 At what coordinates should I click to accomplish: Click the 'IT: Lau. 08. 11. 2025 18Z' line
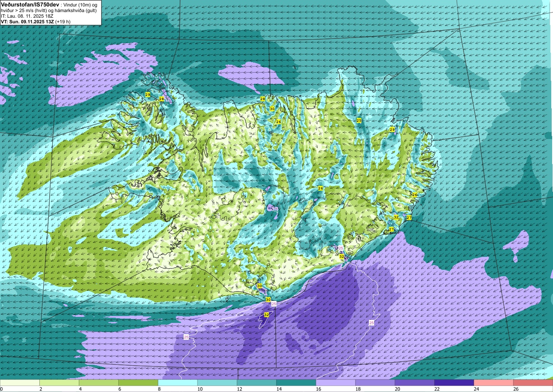27,16
